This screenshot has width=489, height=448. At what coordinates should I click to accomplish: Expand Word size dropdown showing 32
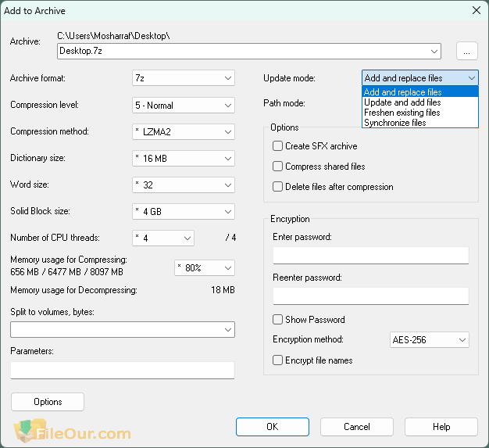click(x=184, y=185)
